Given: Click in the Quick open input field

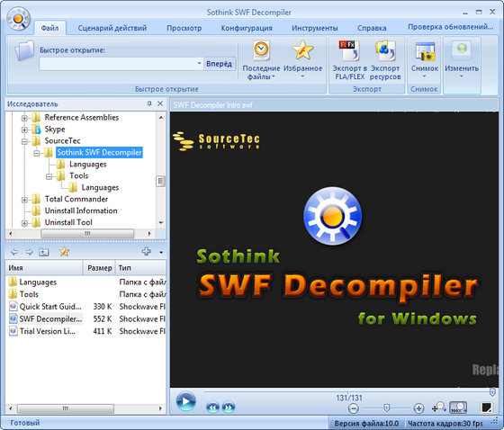Looking at the screenshot, I should click(x=118, y=64).
